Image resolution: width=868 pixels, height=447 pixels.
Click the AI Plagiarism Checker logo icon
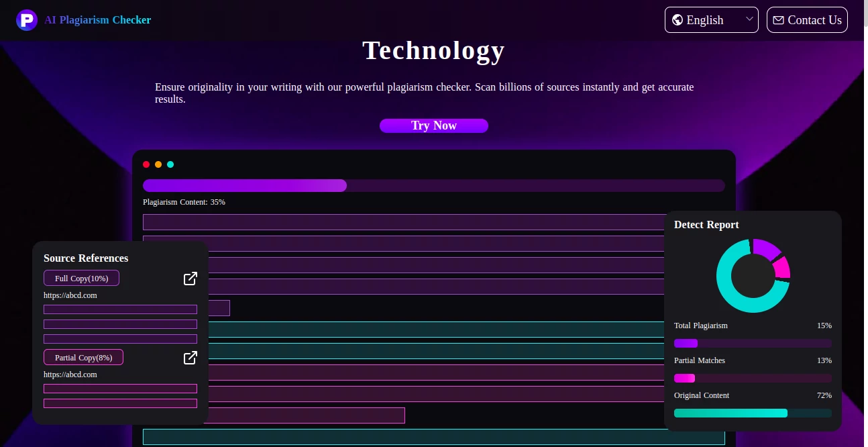point(27,19)
